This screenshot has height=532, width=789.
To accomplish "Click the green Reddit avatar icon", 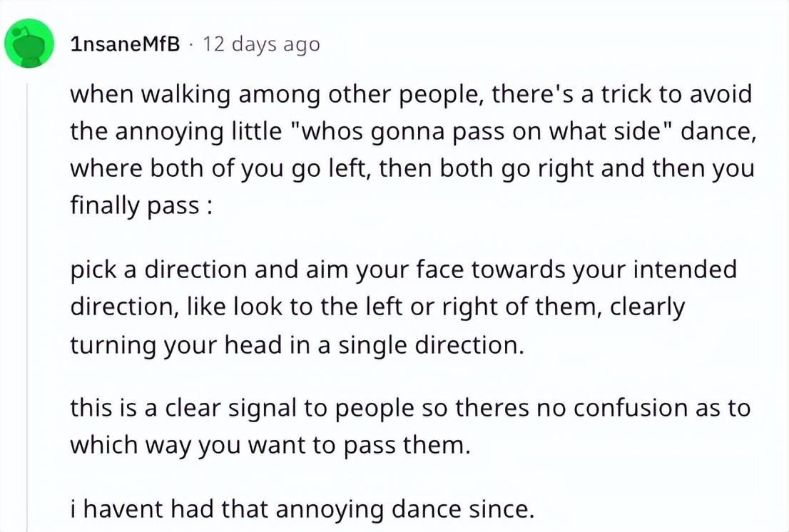I will [x=29, y=44].
